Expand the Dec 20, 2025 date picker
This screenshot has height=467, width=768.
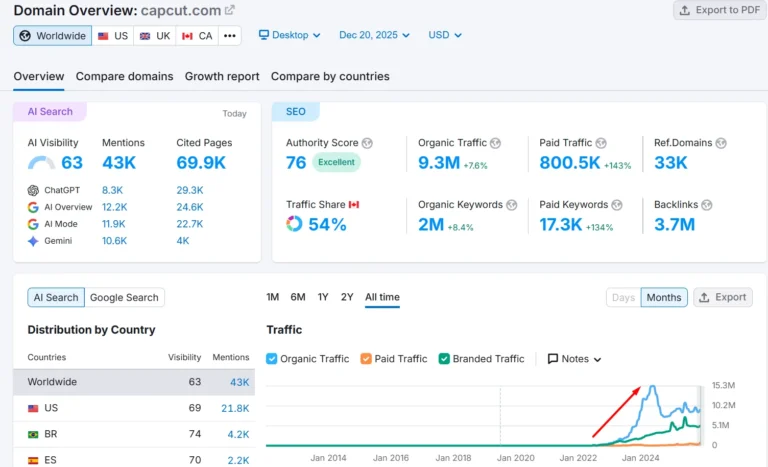[375, 35]
